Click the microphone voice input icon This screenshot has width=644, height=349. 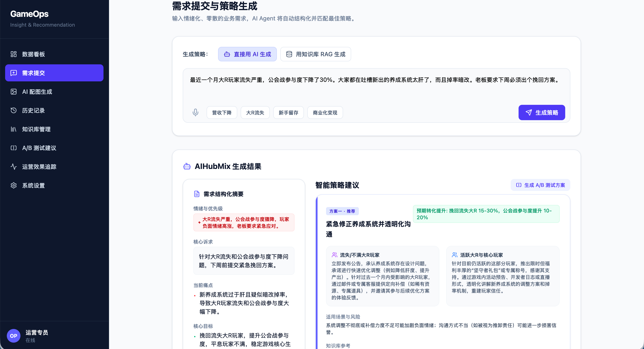tap(195, 112)
